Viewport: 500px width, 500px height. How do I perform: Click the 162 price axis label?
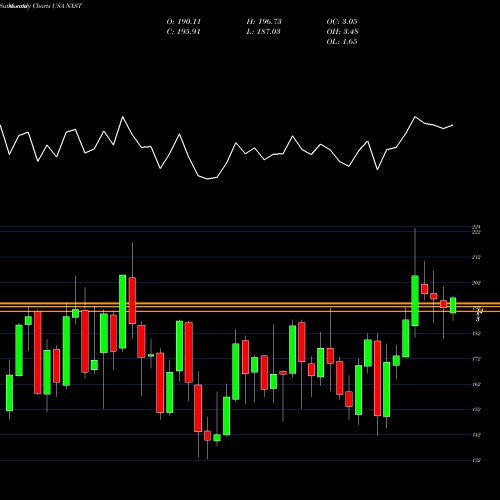[x=476, y=384]
